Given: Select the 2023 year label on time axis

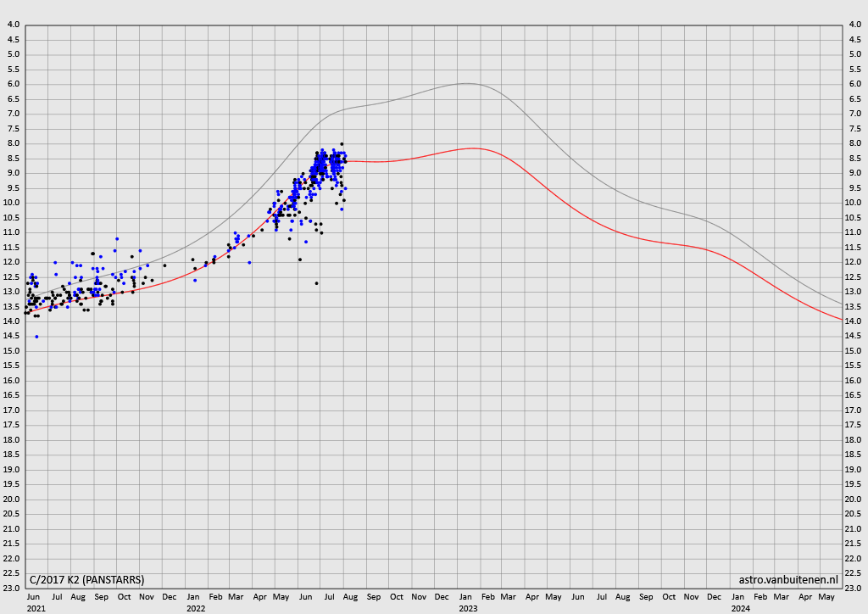Looking at the screenshot, I should click(468, 608).
